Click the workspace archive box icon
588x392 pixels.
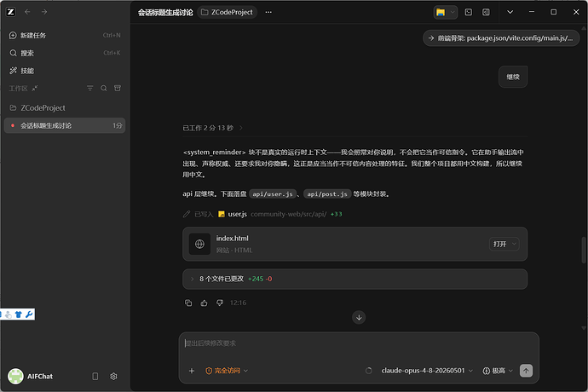pyautogui.click(x=118, y=88)
